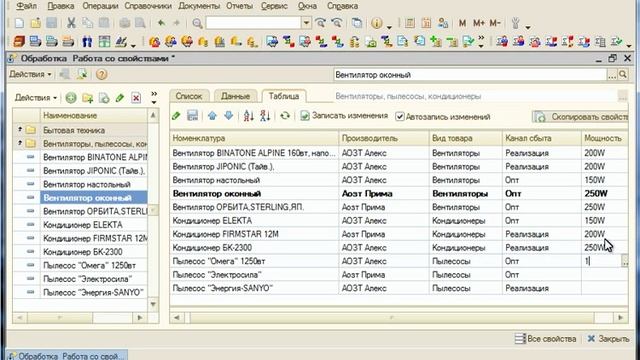Select the Таблица tab
The image size is (640, 360).
pos(284,96)
